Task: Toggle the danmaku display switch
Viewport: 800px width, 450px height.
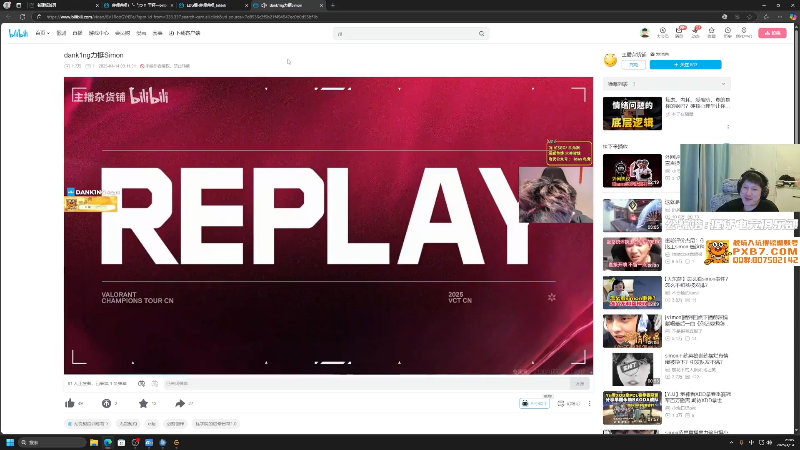Action: (x=141, y=384)
